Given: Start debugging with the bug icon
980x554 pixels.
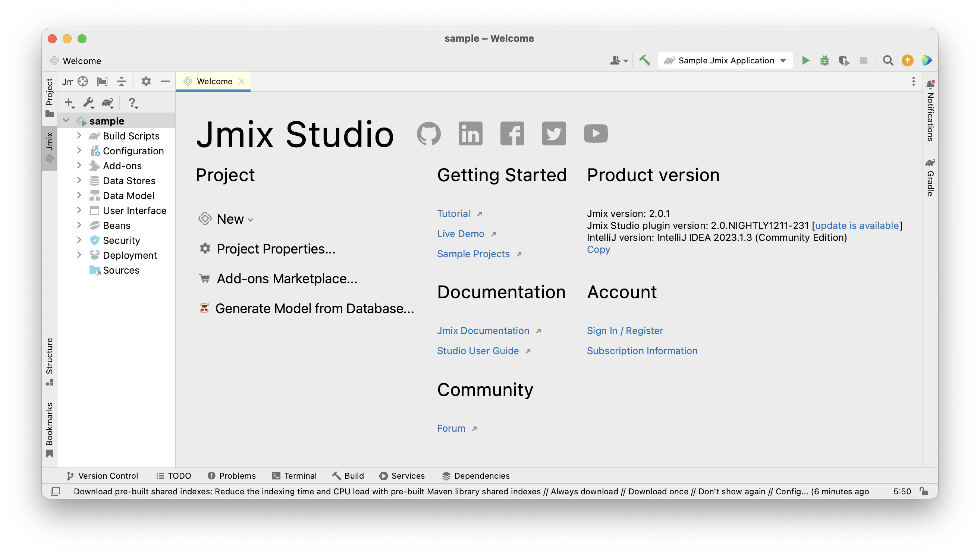Looking at the screenshot, I should pyautogui.click(x=824, y=60).
